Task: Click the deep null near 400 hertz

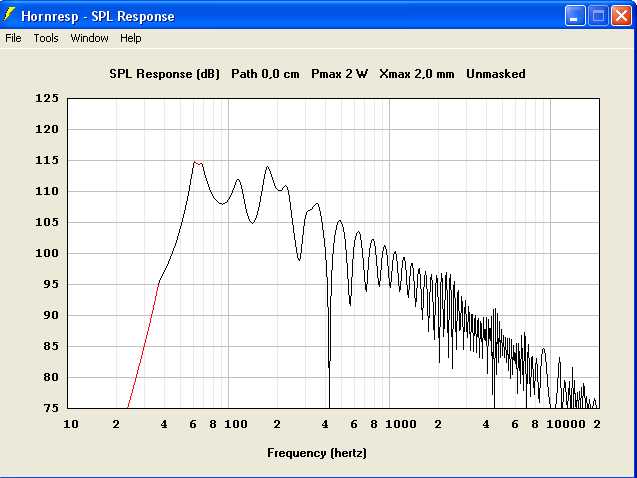Action: [329, 366]
